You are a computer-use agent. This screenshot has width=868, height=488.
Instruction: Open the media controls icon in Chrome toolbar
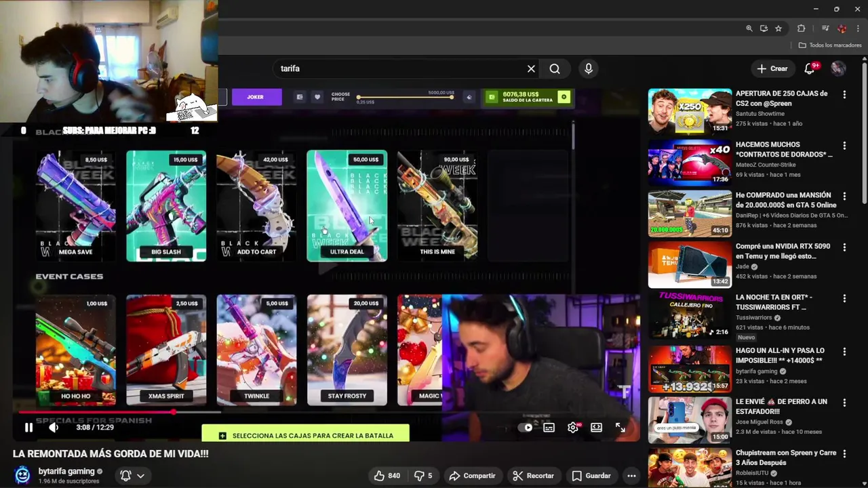(x=825, y=28)
